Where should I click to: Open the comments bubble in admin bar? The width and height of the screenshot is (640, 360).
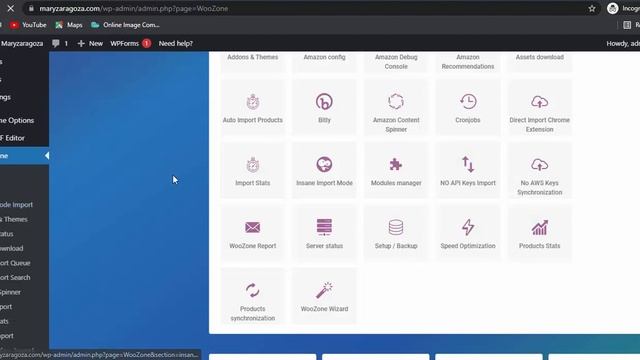pos(60,43)
